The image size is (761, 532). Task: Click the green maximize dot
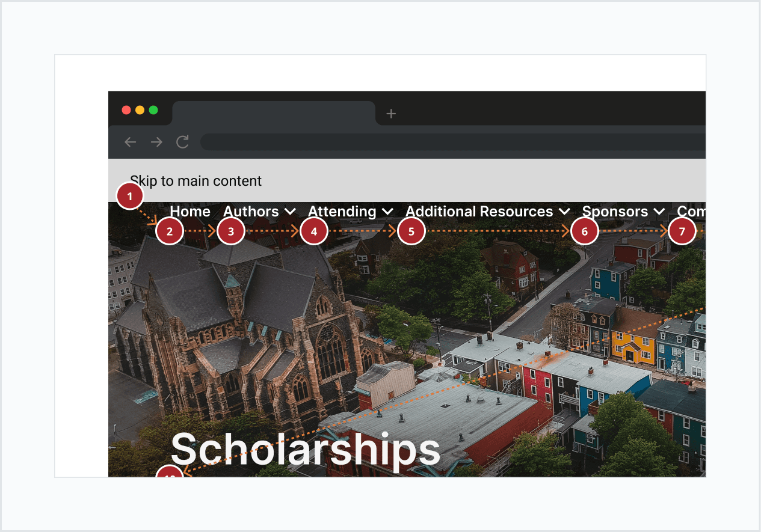(x=153, y=110)
